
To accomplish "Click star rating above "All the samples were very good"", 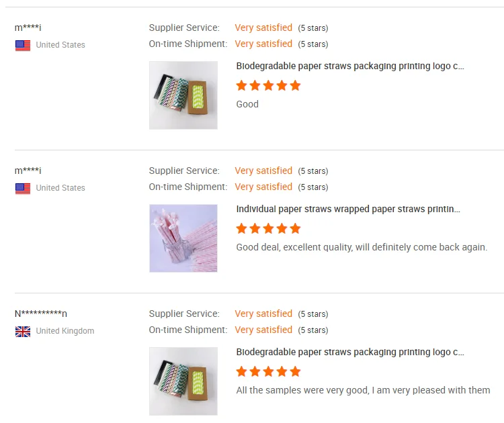I will point(268,371).
